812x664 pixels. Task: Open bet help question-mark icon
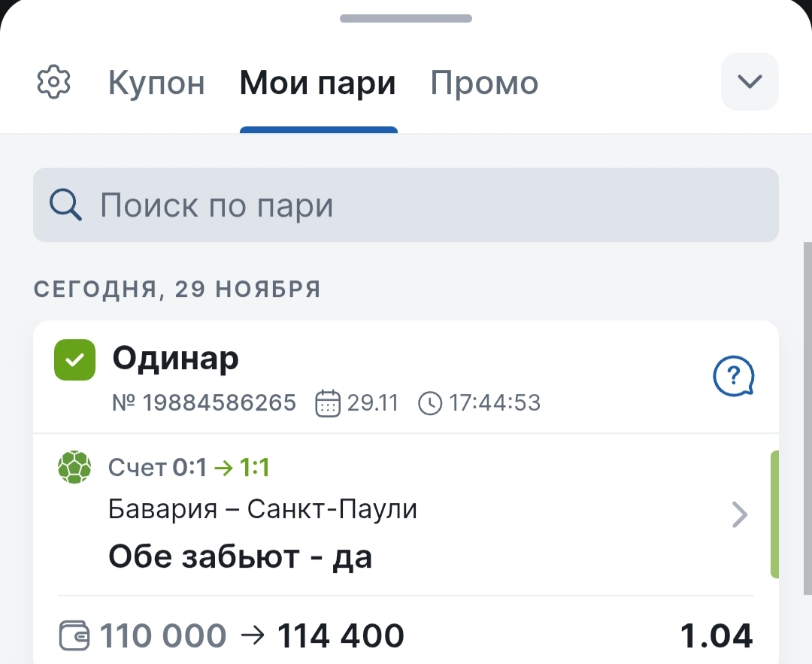click(x=732, y=375)
